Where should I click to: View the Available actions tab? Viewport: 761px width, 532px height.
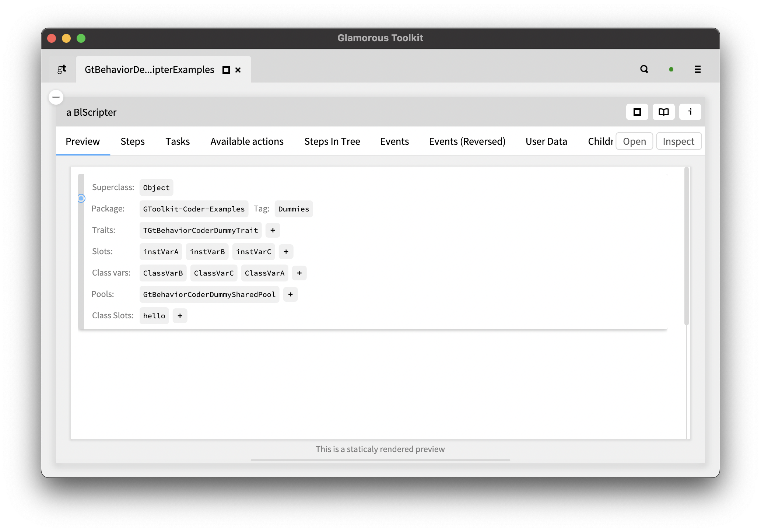(247, 141)
